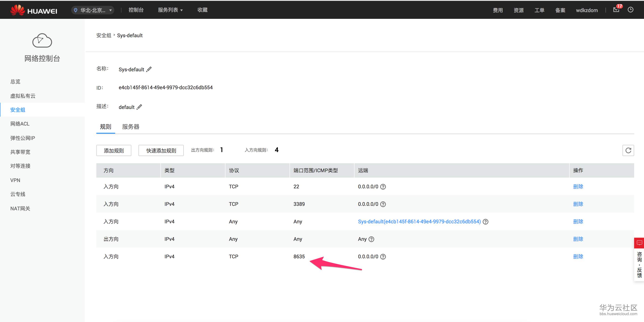Screen dimensions: 644x322
Task: Click the edit pencil next to Sys-default name
Action: (149, 69)
